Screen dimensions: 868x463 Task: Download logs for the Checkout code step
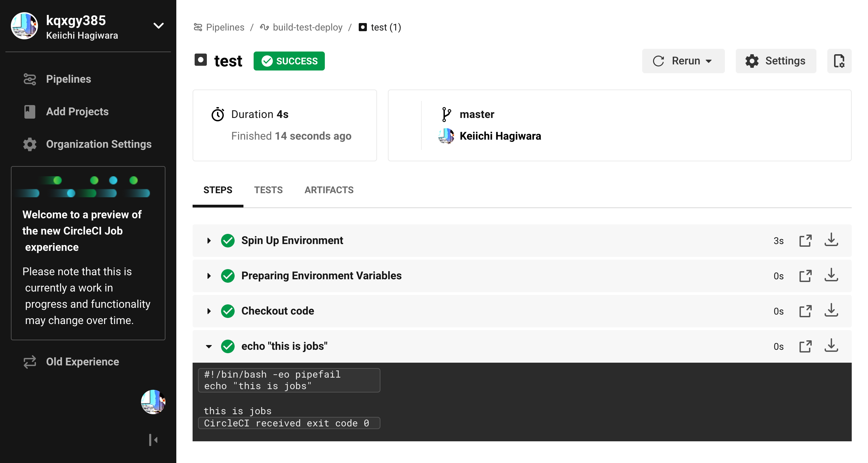[831, 311]
